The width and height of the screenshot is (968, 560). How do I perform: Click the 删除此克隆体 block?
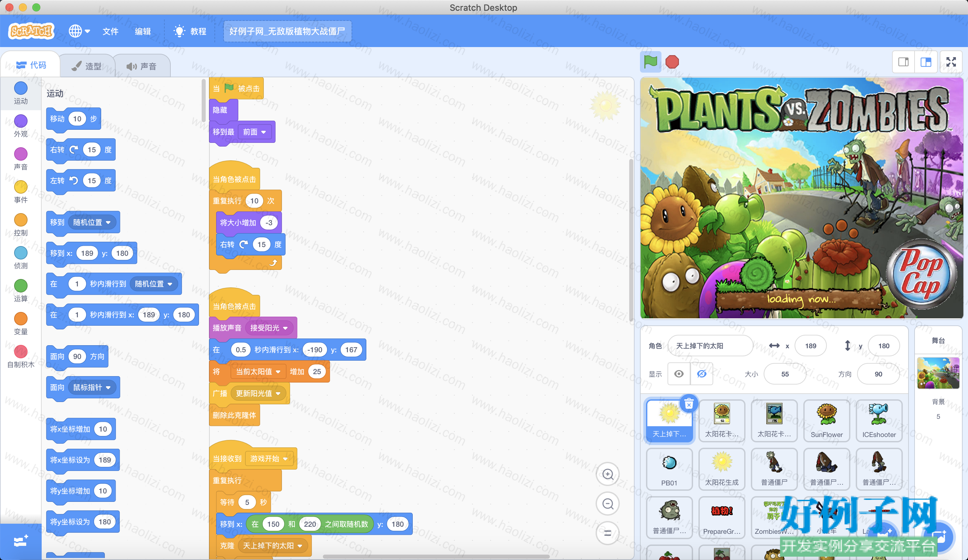[234, 415]
